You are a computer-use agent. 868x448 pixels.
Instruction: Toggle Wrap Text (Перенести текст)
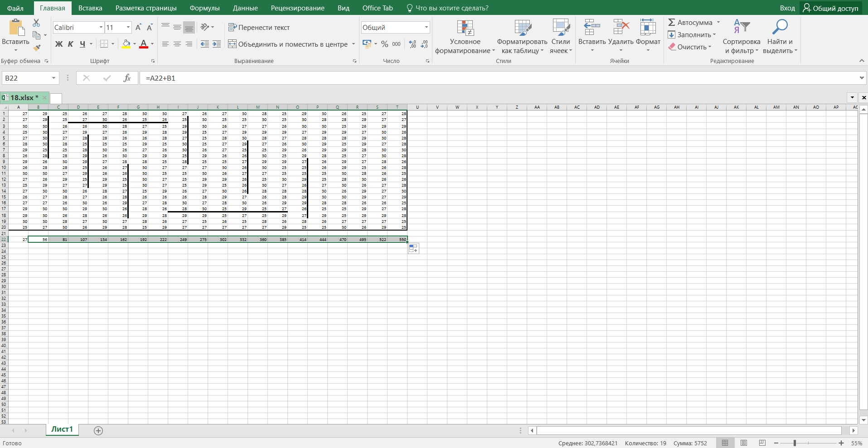pos(259,27)
